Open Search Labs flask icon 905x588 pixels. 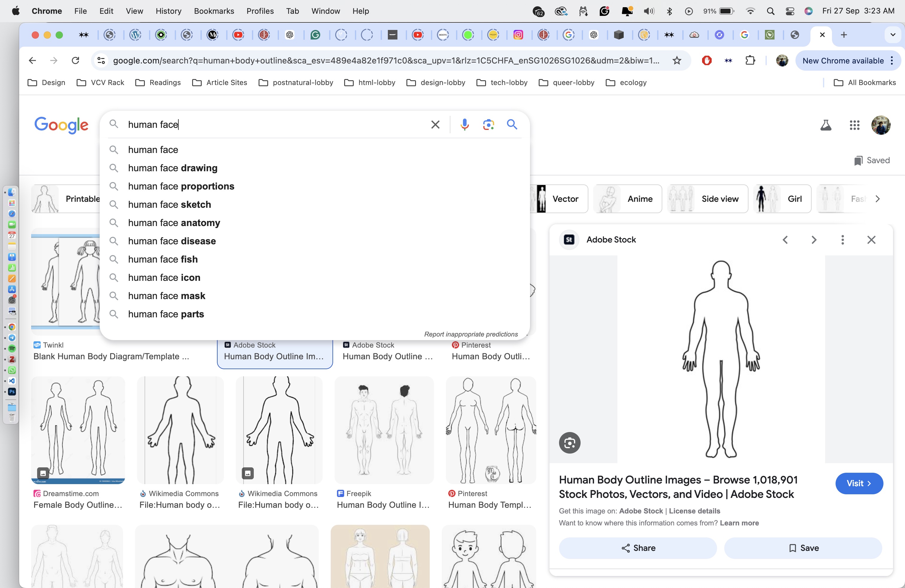pyautogui.click(x=825, y=125)
